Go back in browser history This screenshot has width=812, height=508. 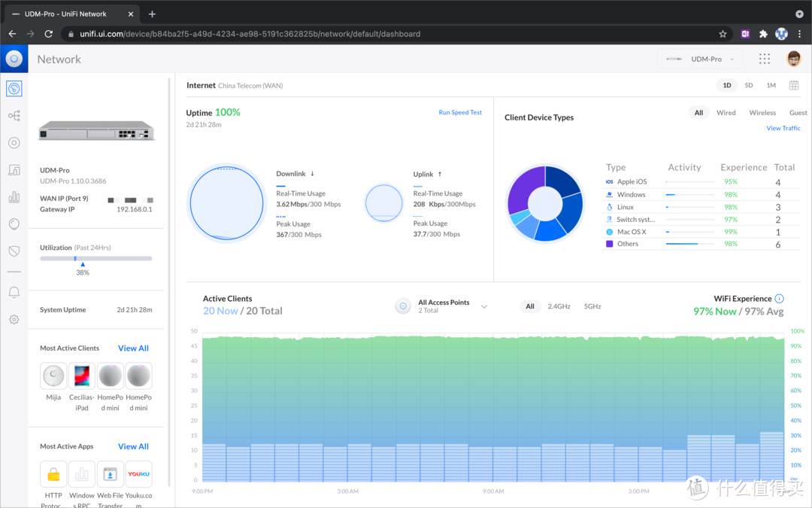(x=13, y=34)
